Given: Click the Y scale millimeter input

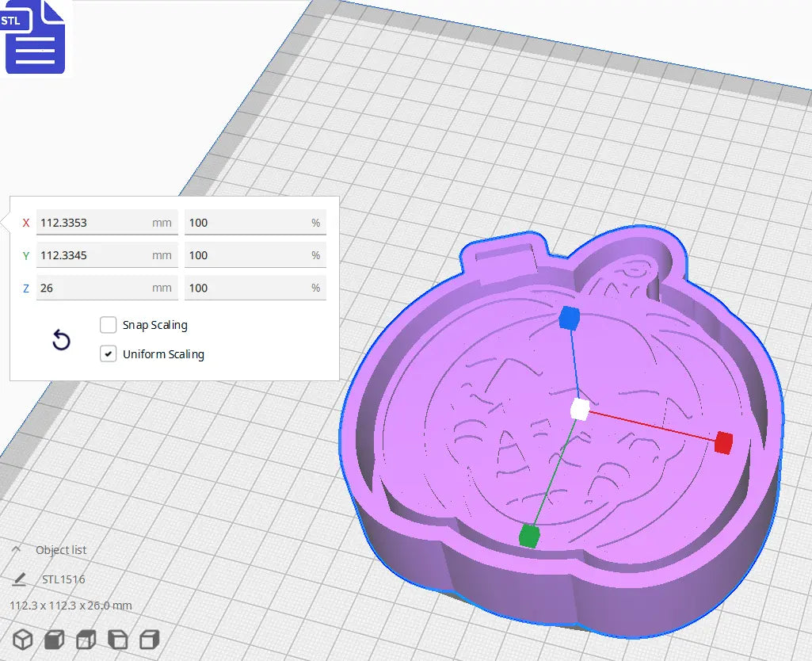Looking at the screenshot, I should click(107, 255).
